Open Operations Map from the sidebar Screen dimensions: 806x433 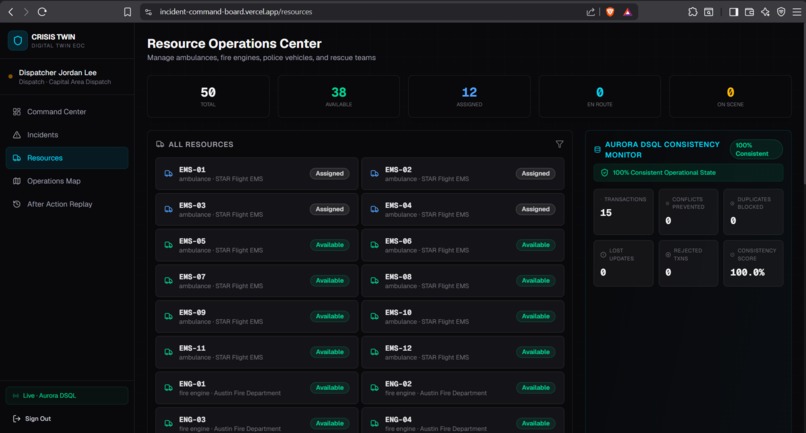pyautogui.click(x=67, y=181)
